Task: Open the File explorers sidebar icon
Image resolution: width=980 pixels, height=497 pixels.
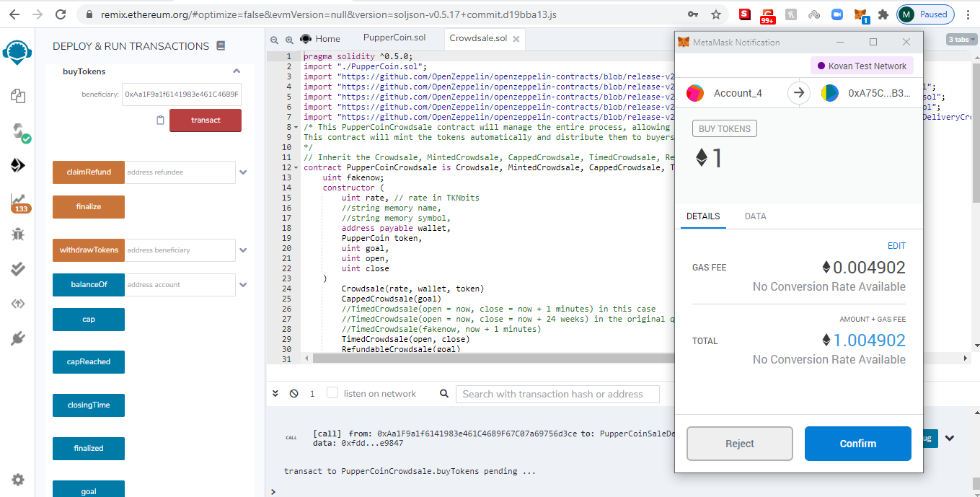Action: [x=18, y=94]
